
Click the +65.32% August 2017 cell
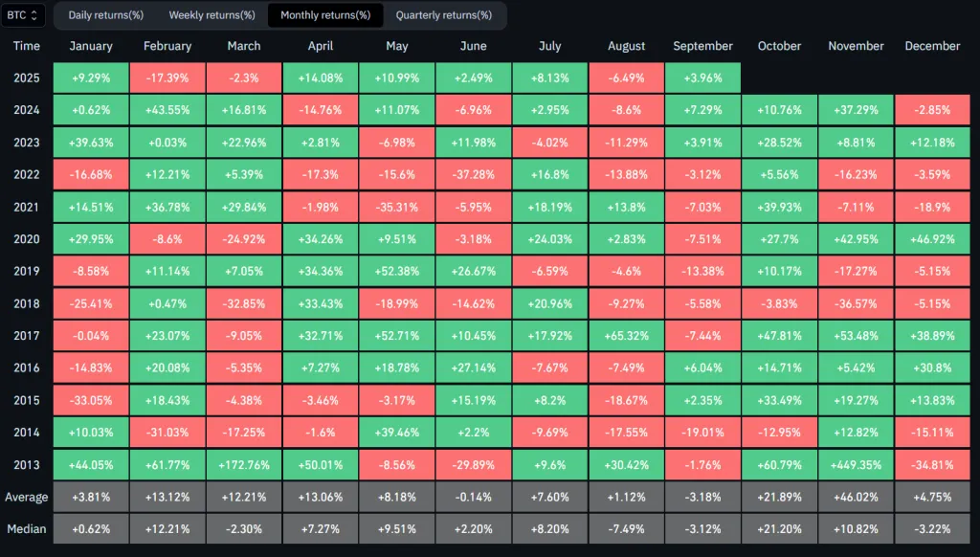click(x=626, y=337)
